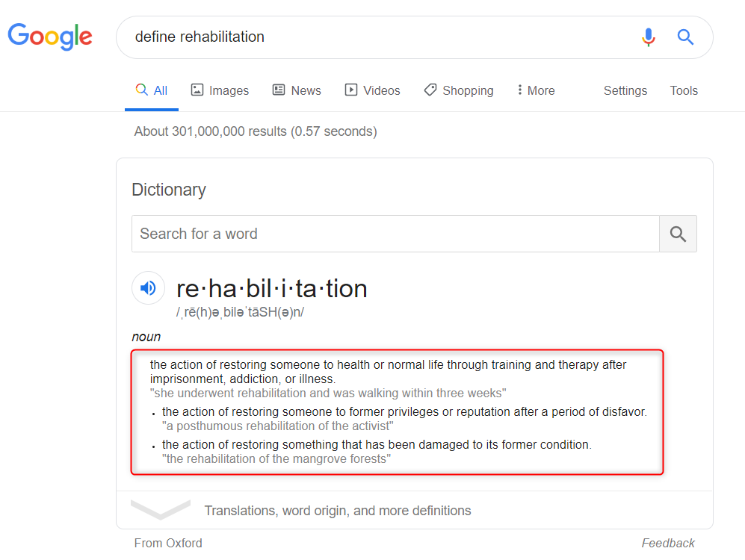Open the Tools menu
This screenshot has height=560, width=745.
point(684,90)
